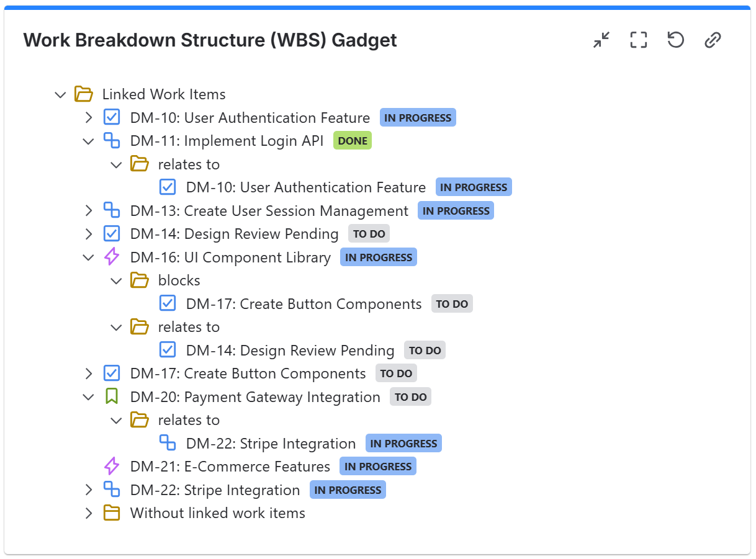Click the IN PROGRESS badge next to DM-16
This screenshot has height=559, width=756.
tap(378, 257)
